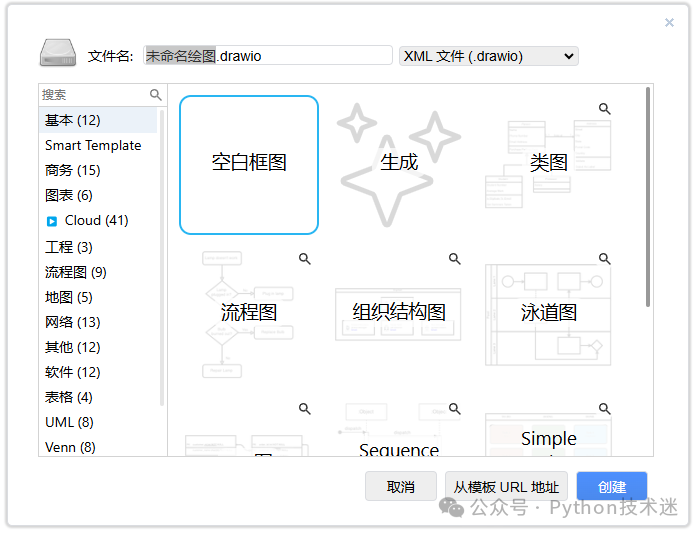Select the UML (8) category
Screen dimensions: 700x535
[98, 422]
